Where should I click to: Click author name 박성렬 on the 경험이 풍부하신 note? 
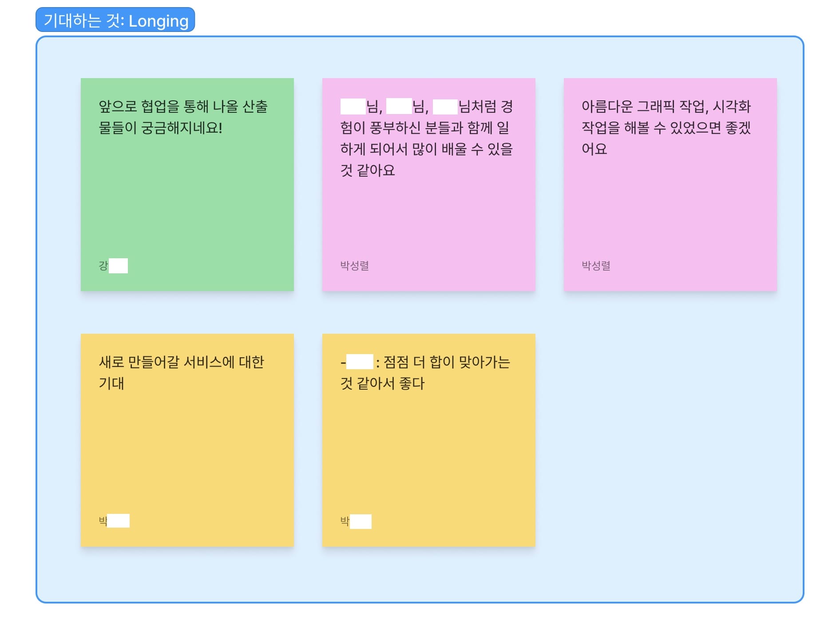pyautogui.click(x=354, y=265)
